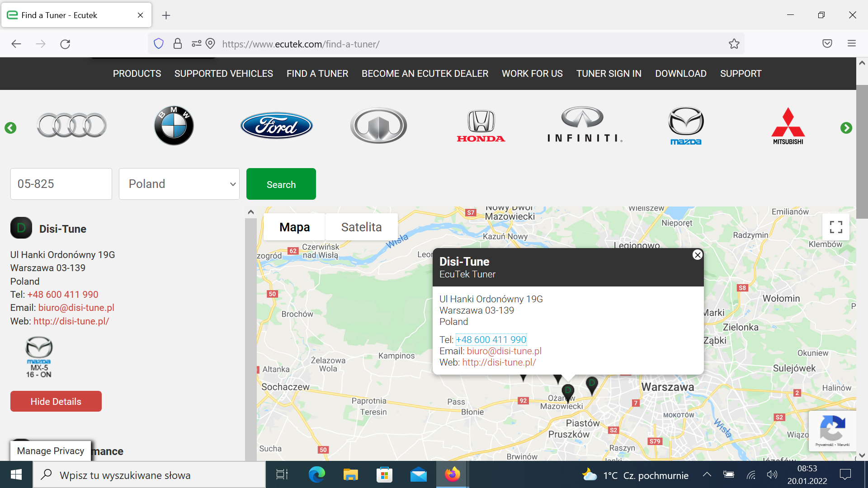Select the Ford brand logo
The image size is (868, 488).
pyautogui.click(x=277, y=126)
